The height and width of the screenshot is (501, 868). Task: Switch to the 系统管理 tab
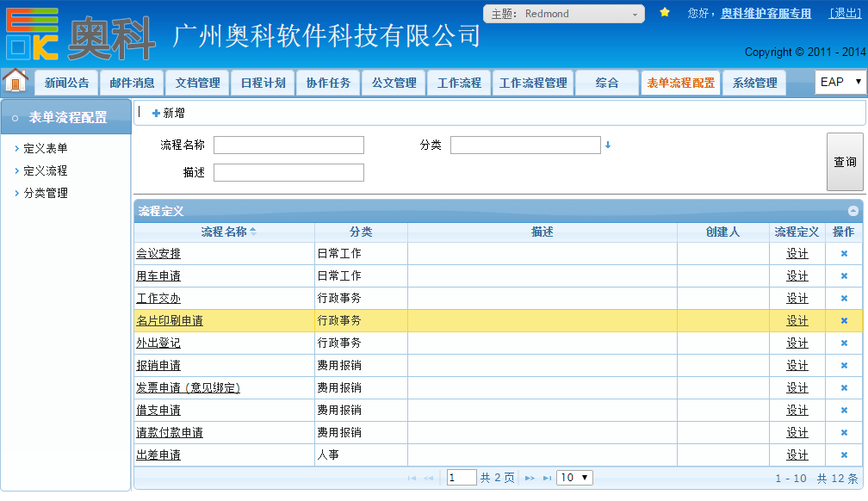[x=754, y=83]
